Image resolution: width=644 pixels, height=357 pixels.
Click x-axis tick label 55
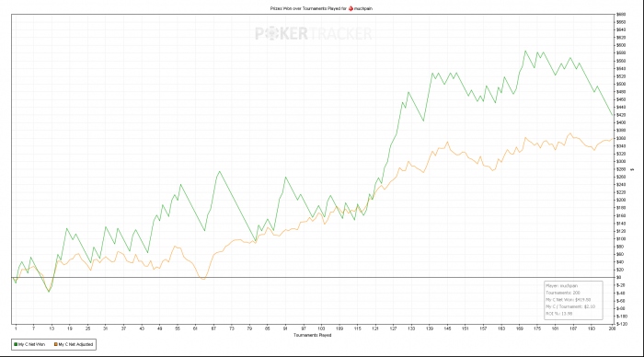(x=178, y=328)
